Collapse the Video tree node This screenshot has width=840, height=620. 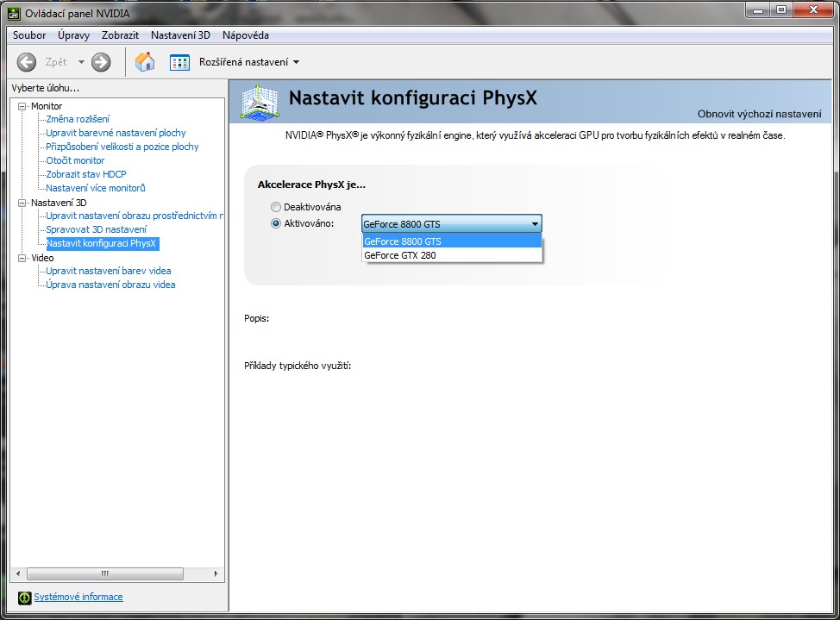pyautogui.click(x=23, y=258)
